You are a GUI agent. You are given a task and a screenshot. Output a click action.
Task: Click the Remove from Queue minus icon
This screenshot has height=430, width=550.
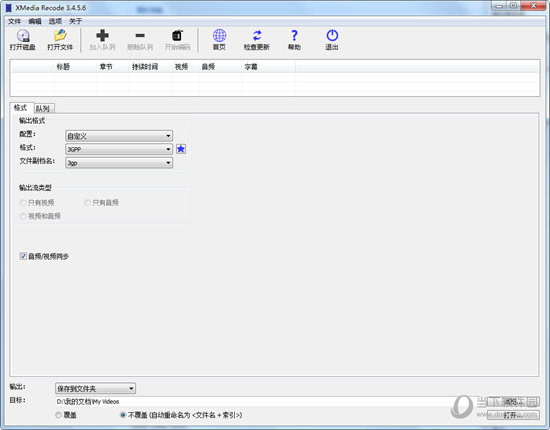140,36
